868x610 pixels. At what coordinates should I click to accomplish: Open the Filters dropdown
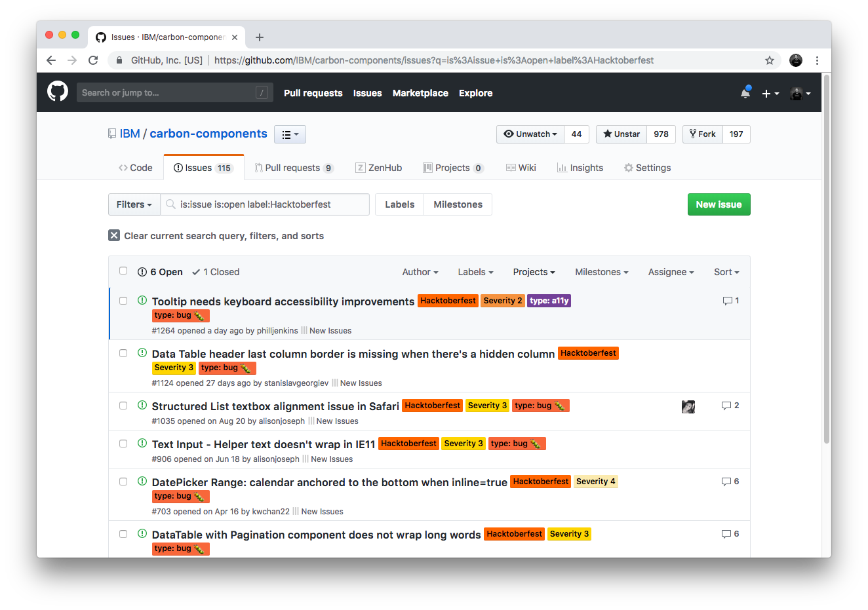click(134, 204)
